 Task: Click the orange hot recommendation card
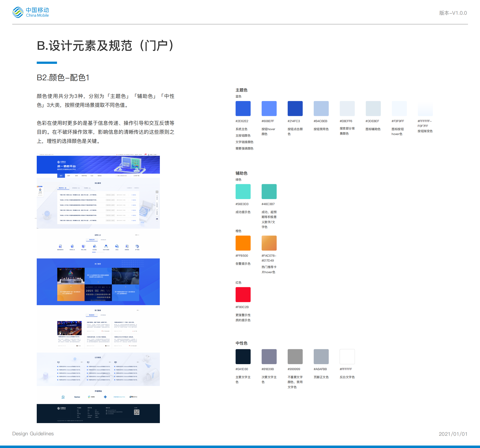point(71,292)
